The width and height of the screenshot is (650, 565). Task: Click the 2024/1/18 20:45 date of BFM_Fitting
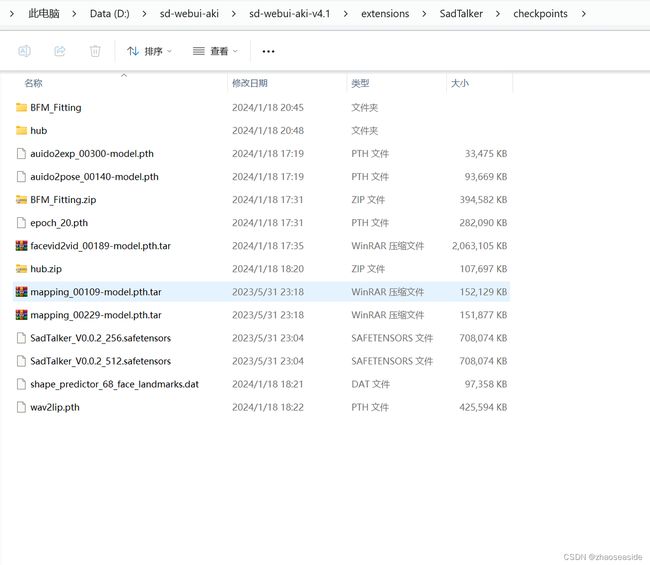268,107
